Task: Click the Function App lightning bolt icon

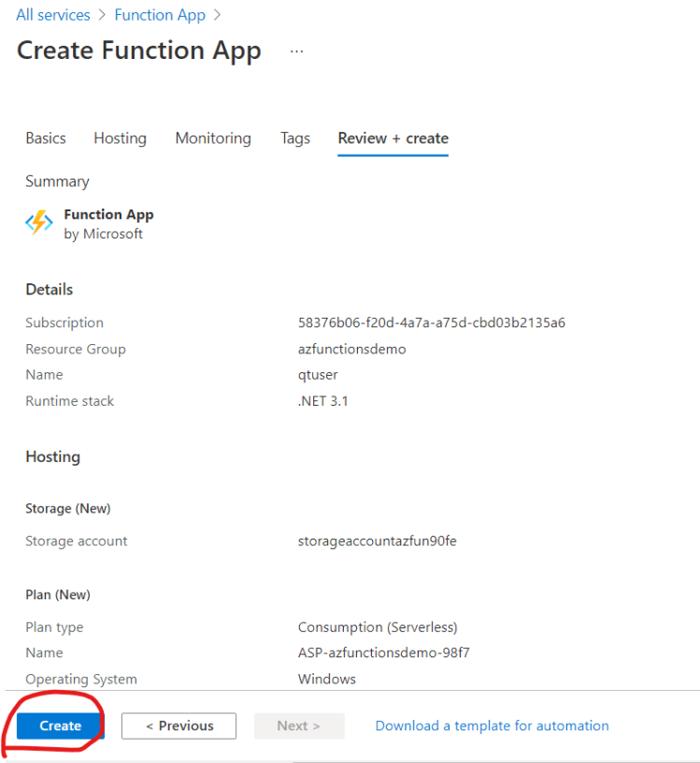Action: coord(39,223)
